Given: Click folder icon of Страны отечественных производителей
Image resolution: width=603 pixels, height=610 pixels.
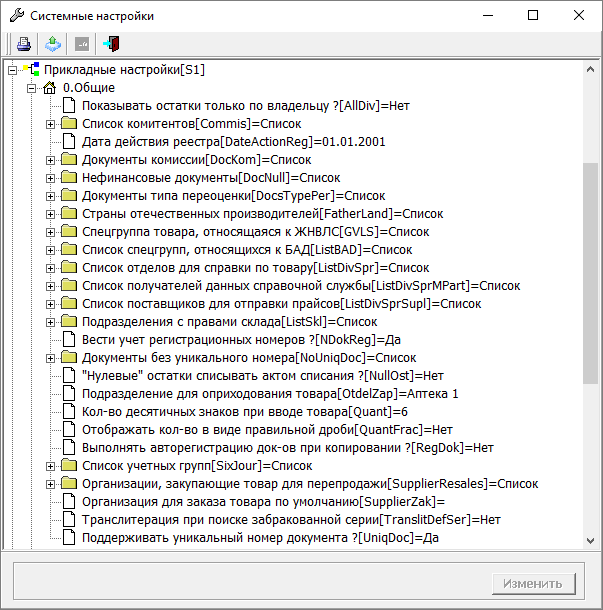Looking at the screenshot, I should click(69, 214).
